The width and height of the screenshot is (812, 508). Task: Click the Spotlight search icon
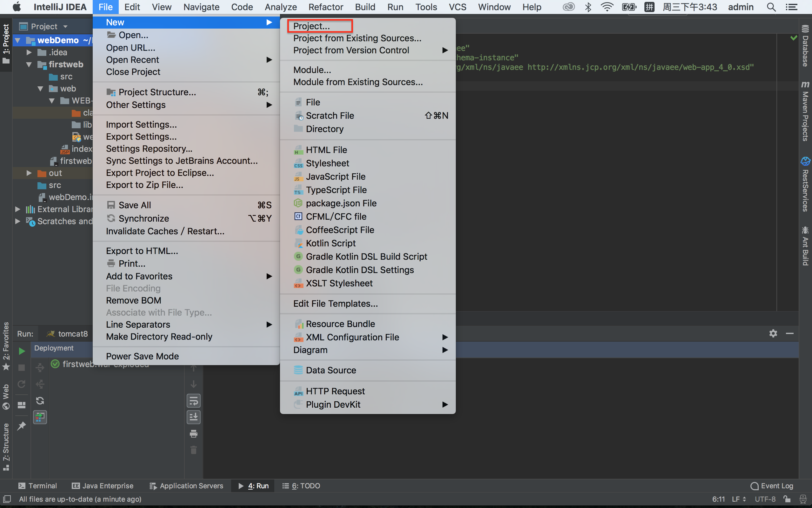pos(771,7)
